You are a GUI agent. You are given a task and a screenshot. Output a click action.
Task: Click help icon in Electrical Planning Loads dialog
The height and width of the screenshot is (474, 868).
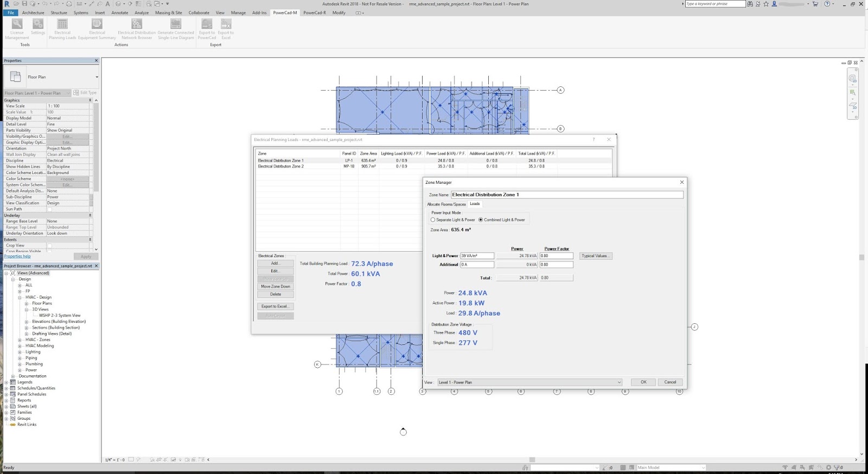pos(593,139)
